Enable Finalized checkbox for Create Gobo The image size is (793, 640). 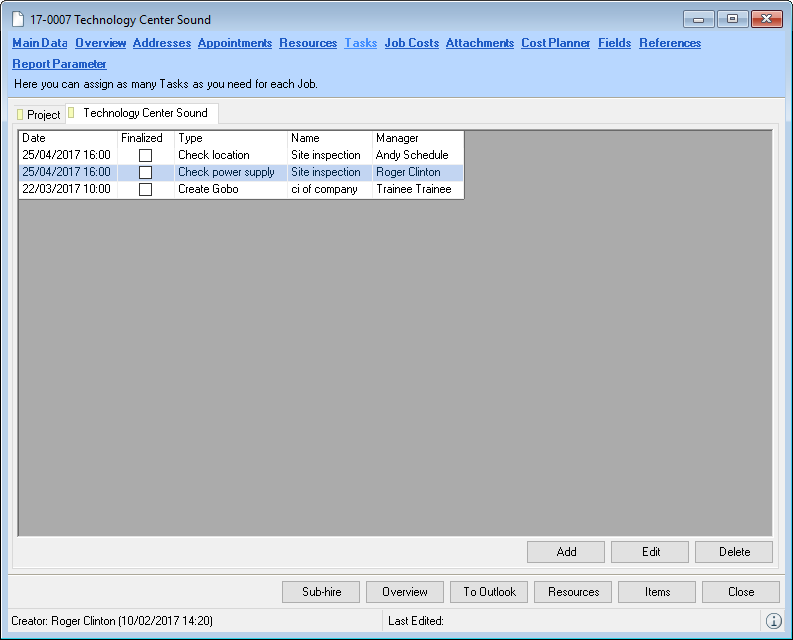coord(145,190)
